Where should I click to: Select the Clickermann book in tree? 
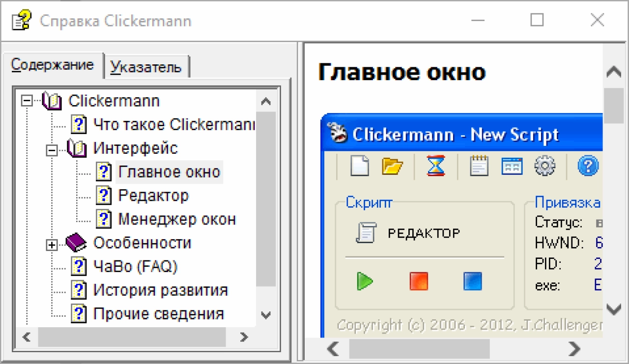[114, 101]
